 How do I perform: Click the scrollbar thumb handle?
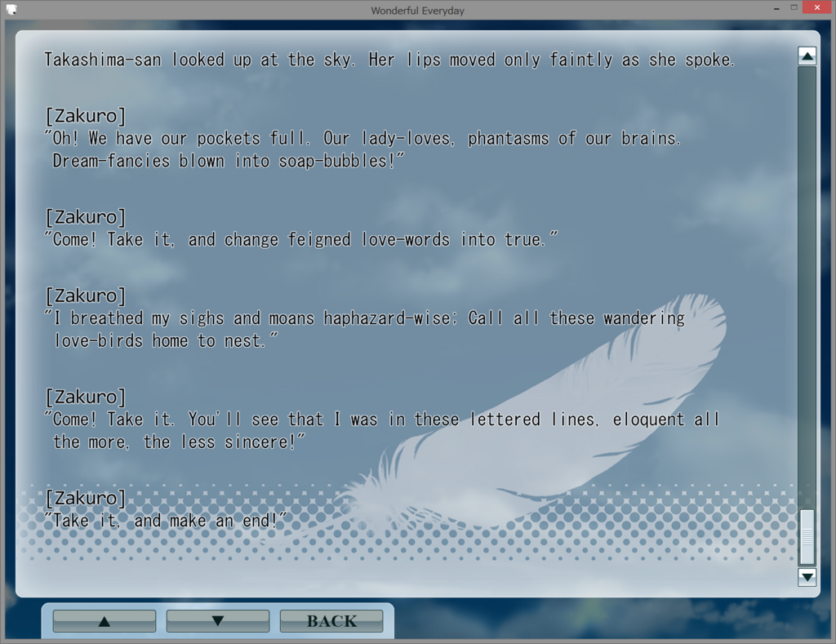point(807,537)
